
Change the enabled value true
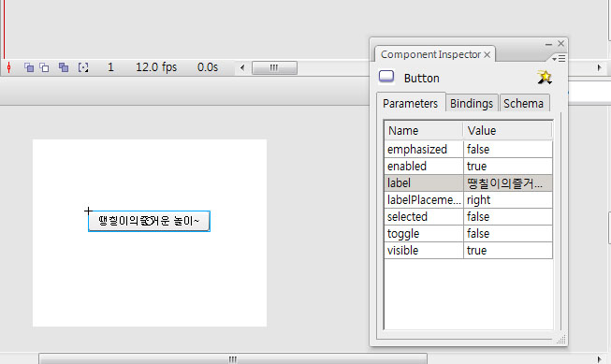point(508,167)
